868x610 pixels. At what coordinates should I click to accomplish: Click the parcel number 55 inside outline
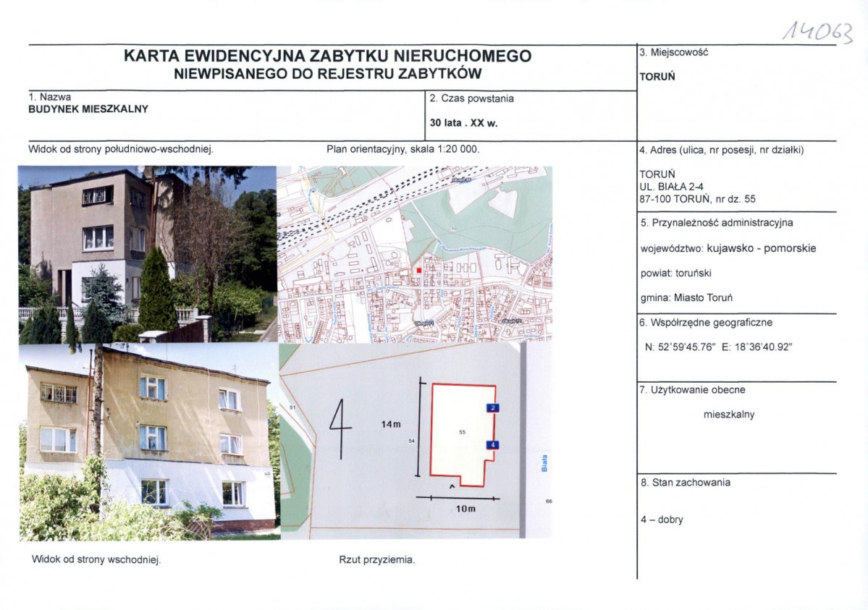(x=462, y=432)
